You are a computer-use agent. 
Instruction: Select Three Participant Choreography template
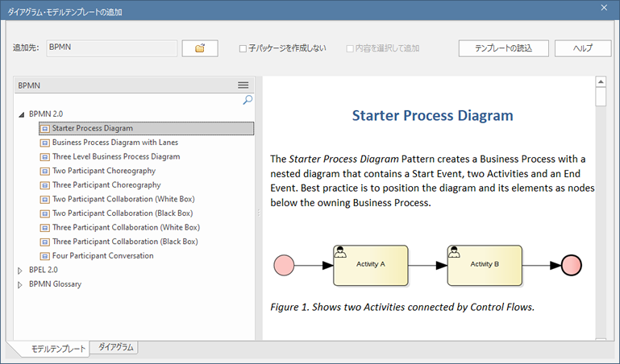coord(106,185)
